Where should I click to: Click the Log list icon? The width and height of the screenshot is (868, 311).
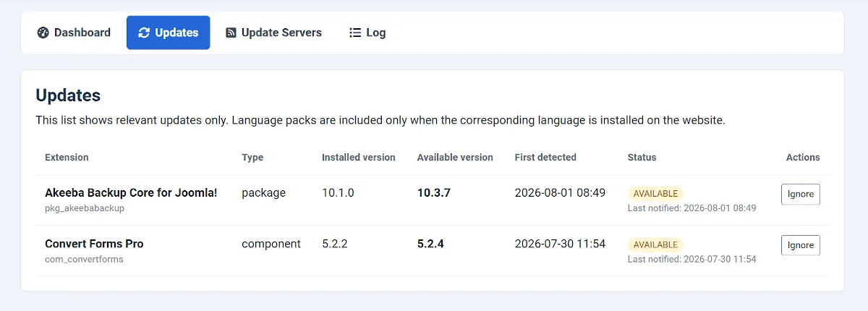tap(355, 33)
